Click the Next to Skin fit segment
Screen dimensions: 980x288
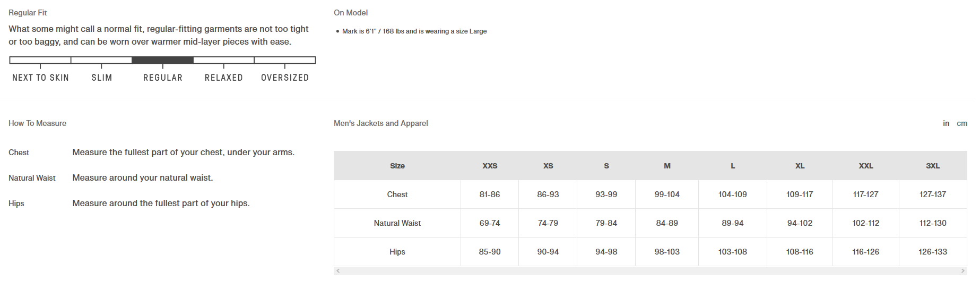coord(40,60)
